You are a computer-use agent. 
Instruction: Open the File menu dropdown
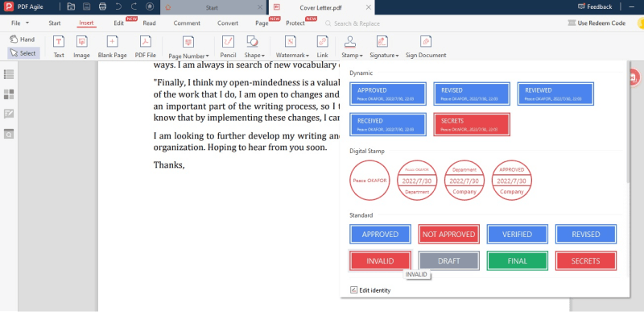[x=20, y=23]
